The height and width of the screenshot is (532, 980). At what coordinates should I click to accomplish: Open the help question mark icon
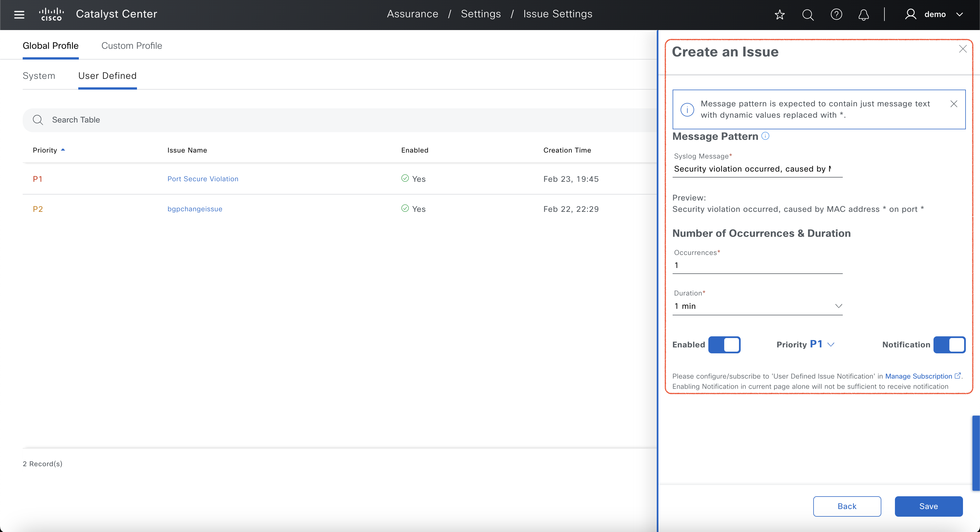[836, 14]
